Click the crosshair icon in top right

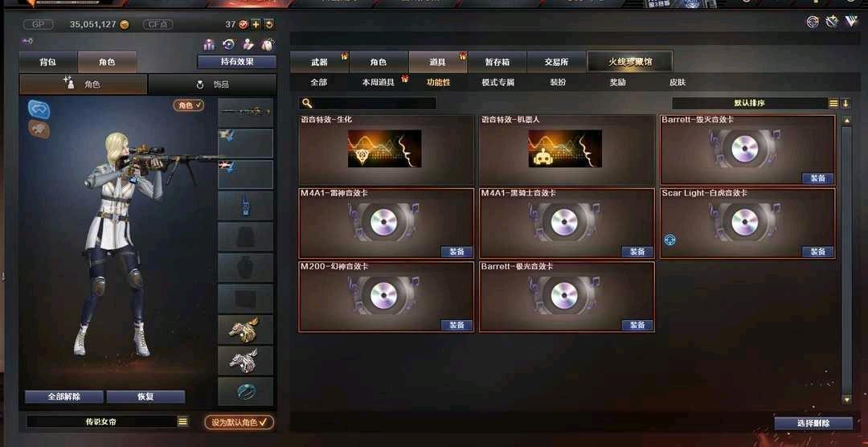click(813, 23)
